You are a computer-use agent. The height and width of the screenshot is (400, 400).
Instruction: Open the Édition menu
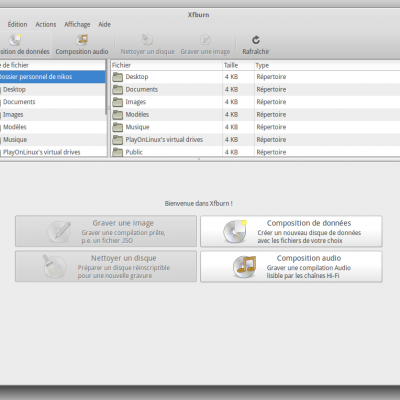[x=17, y=24]
